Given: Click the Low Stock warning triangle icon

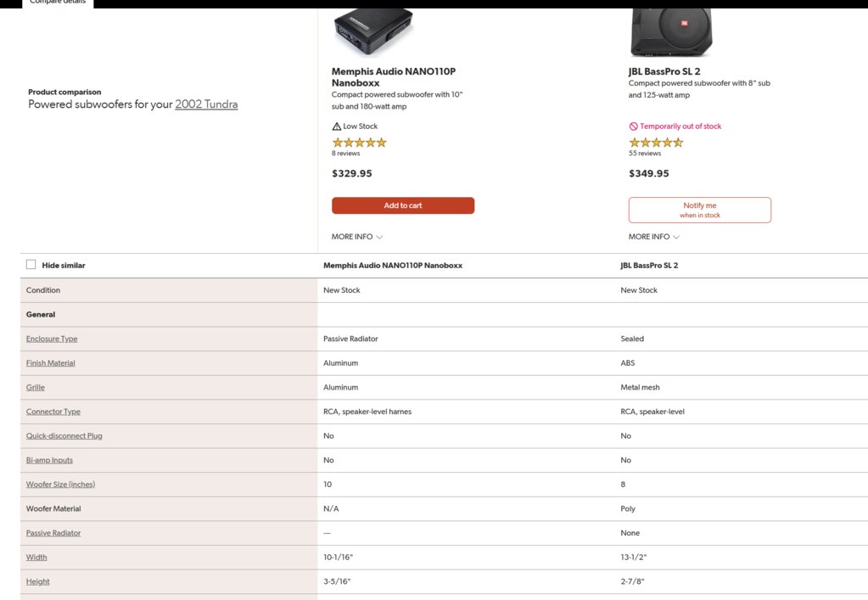Looking at the screenshot, I should click(x=336, y=126).
